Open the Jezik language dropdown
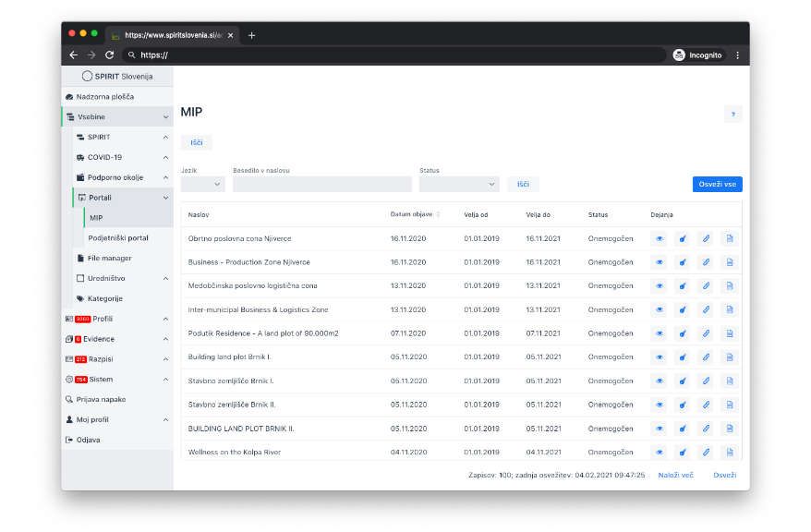Image resolution: width=811 pixels, height=532 pixels. [x=202, y=184]
